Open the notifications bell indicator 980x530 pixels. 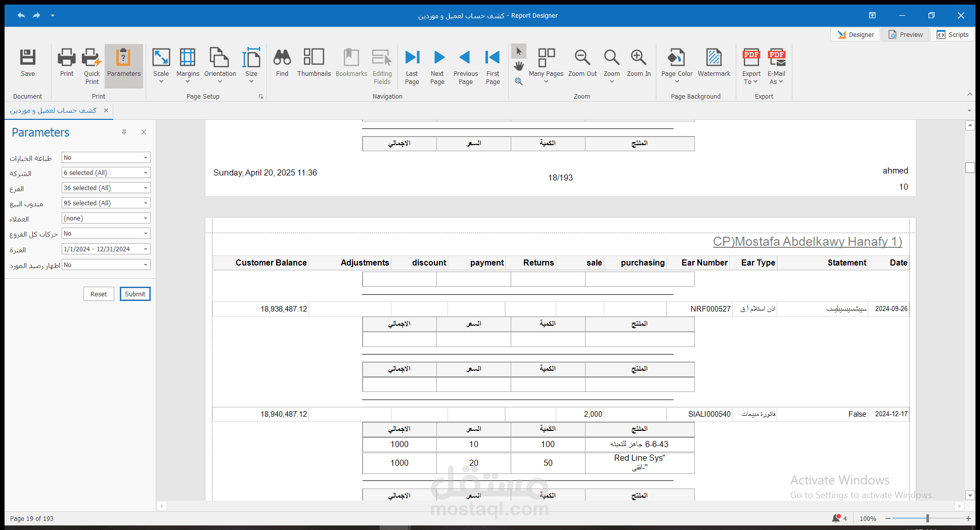coord(839,518)
